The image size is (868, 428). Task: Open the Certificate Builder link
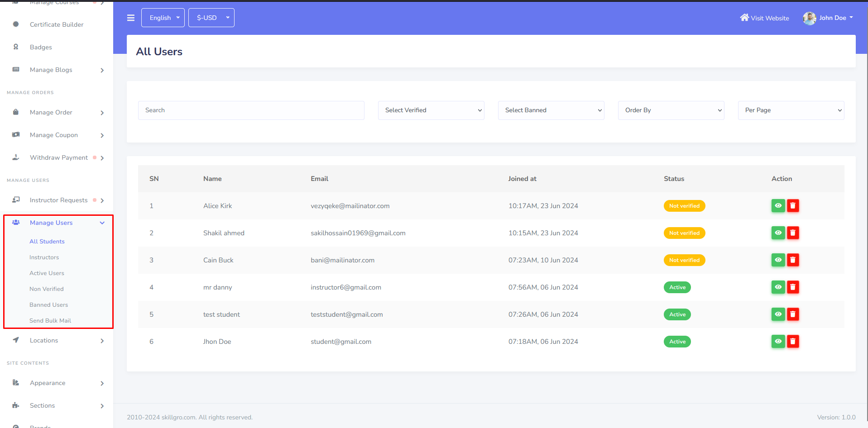[57, 24]
